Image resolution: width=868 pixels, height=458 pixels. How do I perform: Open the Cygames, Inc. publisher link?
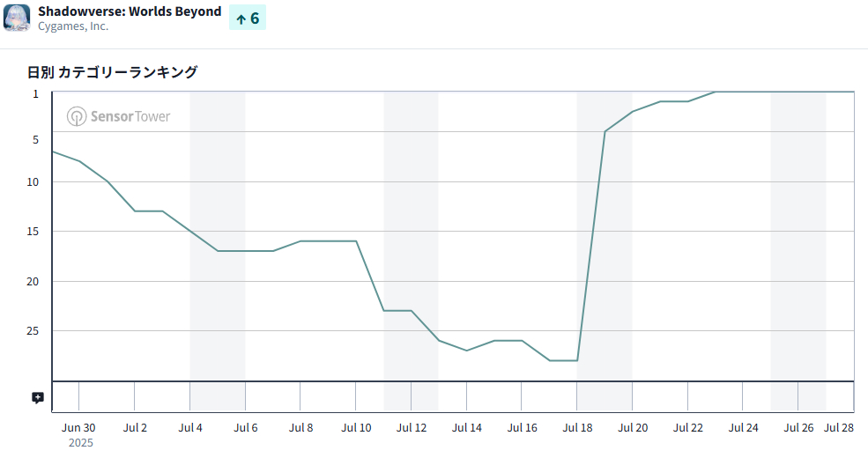tap(73, 26)
